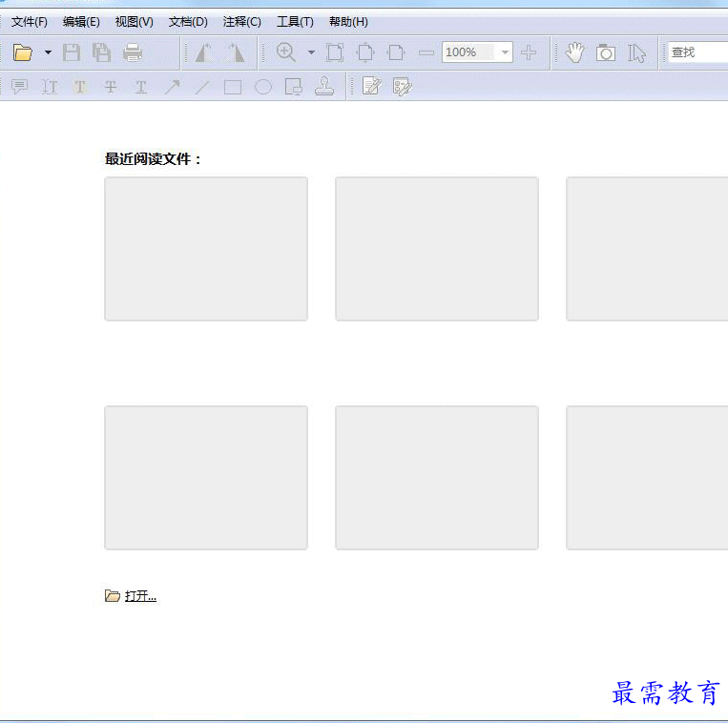Open the 注释(C) menu

pyautogui.click(x=242, y=22)
